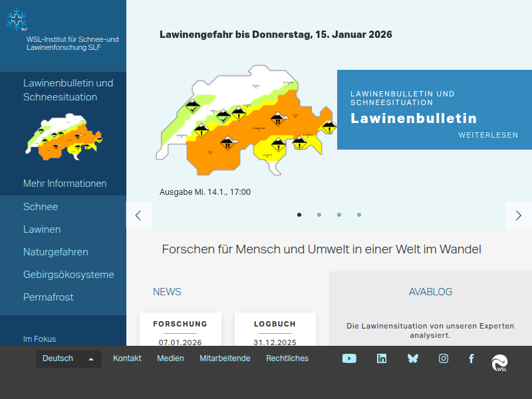Open the YouTube channel icon
Image resolution: width=532 pixels, height=399 pixels.
pyautogui.click(x=349, y=358)
